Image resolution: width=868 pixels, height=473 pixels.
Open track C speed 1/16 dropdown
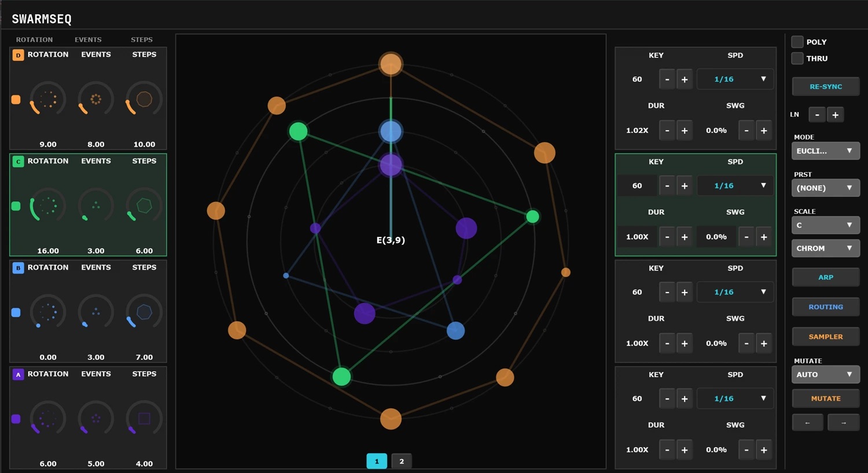tap(735, 186)
